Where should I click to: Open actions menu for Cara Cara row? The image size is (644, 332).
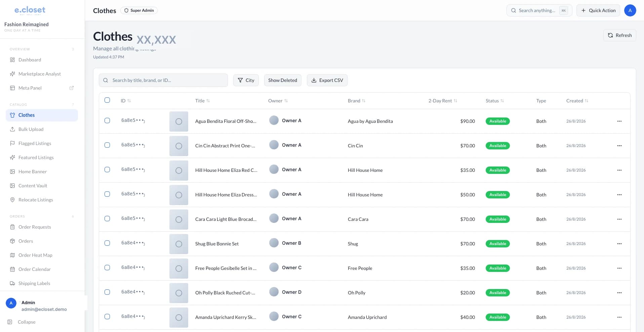coord(619,219)
